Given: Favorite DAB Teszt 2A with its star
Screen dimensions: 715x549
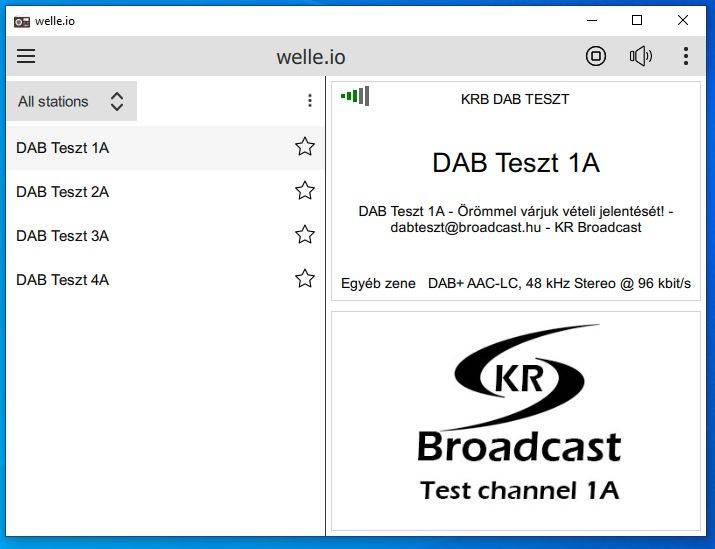Looking at the screenshot, I should tap(305, 191).
